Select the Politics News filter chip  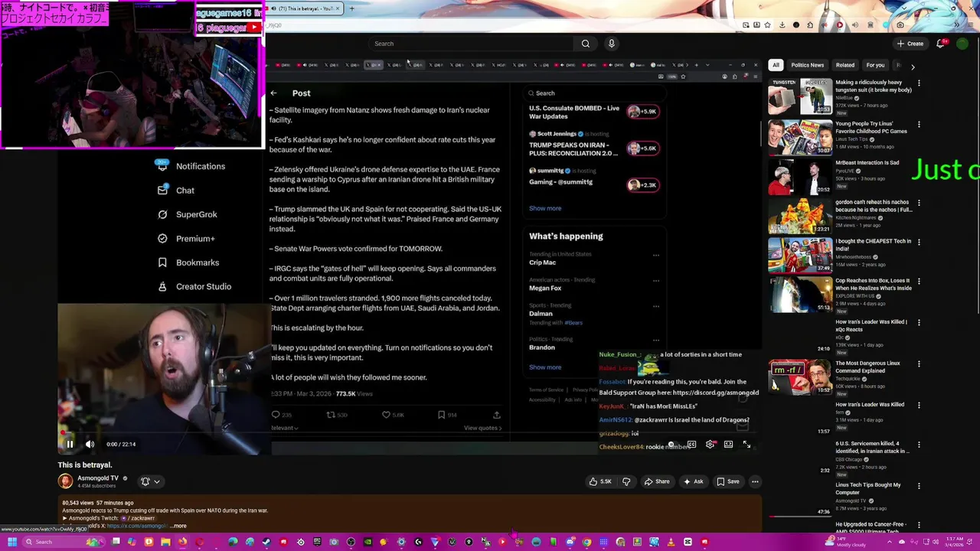tap(807, 65)
